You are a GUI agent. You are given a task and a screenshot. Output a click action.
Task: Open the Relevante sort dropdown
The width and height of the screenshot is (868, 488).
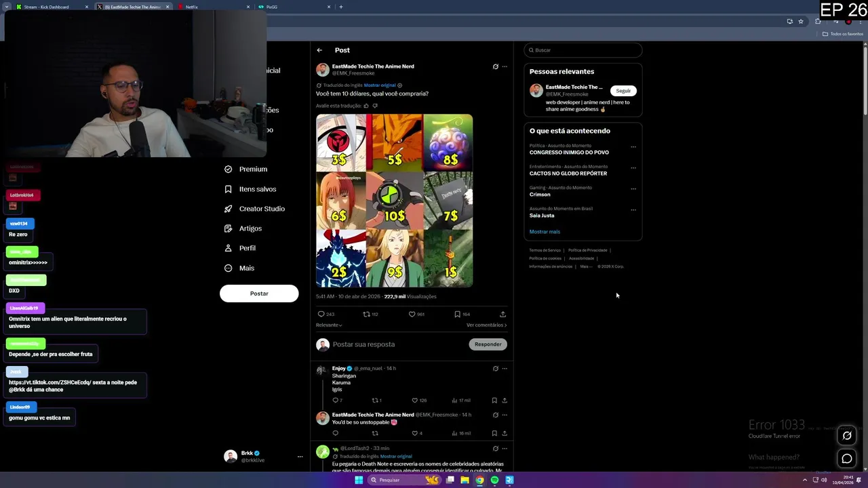point(329,325)
